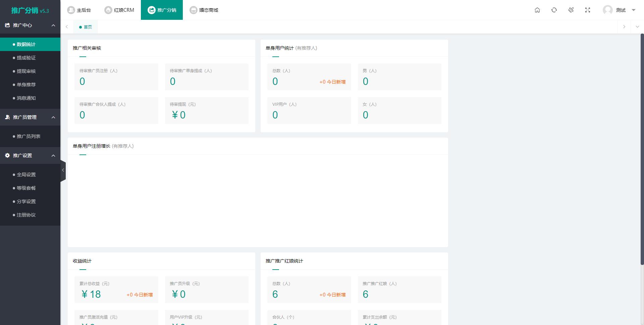This screenshot has width=644, height=325.
Task: Switch to 红娘CRM top module
Action: click(x=119, y=10)
